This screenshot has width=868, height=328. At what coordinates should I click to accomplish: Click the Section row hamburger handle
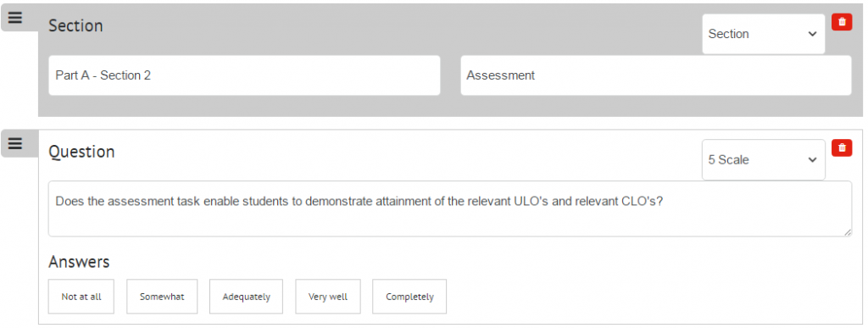(15, 18)
